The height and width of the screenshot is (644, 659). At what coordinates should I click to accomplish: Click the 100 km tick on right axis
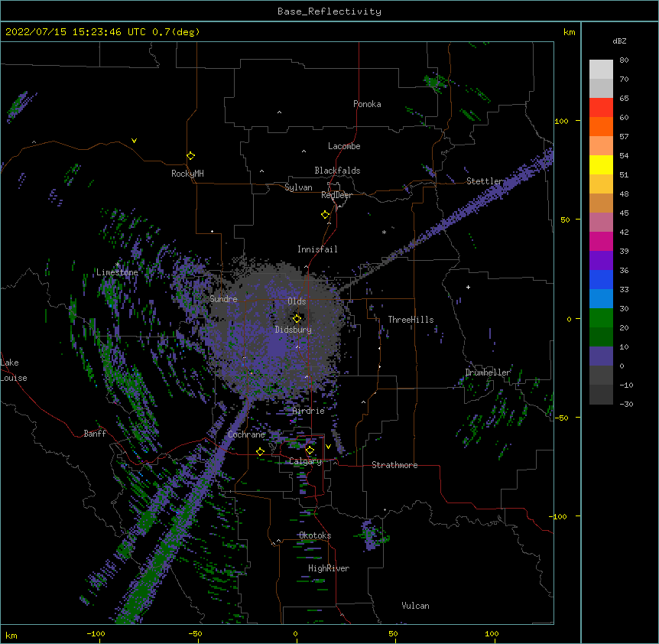click(x=562, y=121)
